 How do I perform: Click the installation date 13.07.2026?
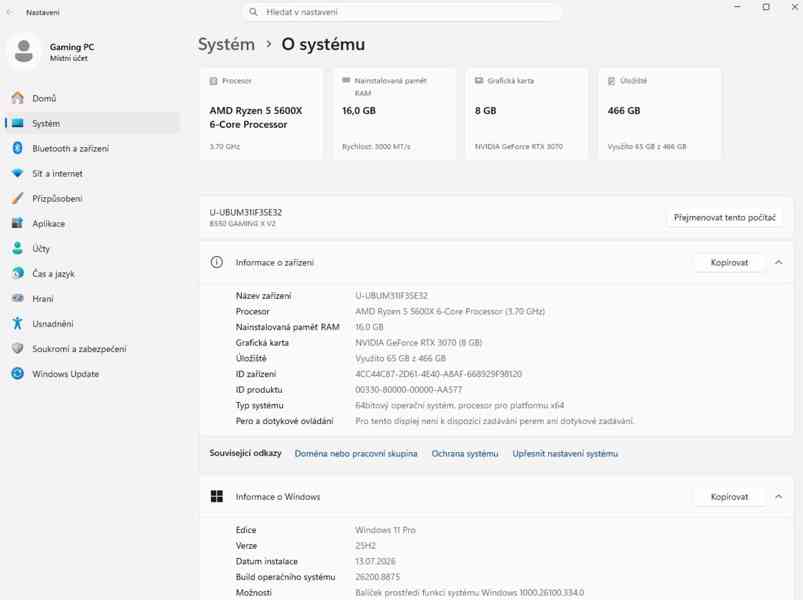coord(375,561)
